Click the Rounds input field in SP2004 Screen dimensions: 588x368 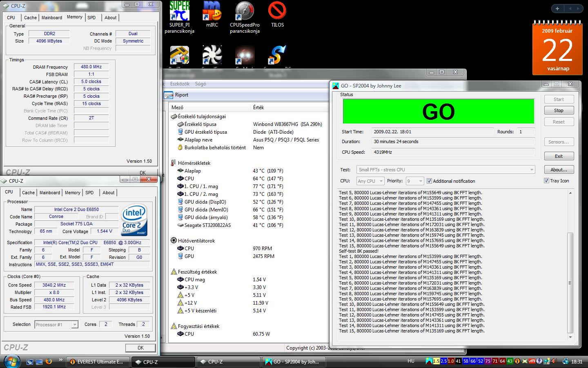point(526,132)
